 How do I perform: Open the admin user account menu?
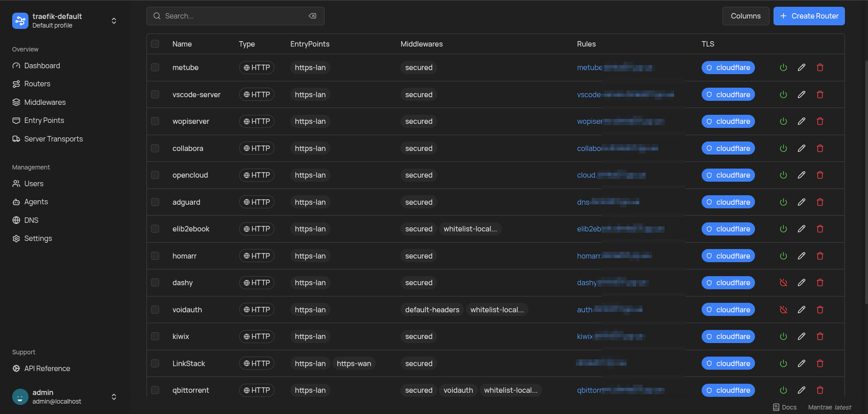pyautogui.click(x=114, y=397)
